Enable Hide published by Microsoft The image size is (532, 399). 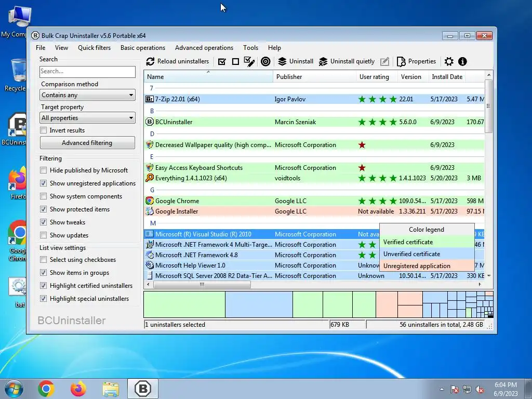(x=44, y=170)
